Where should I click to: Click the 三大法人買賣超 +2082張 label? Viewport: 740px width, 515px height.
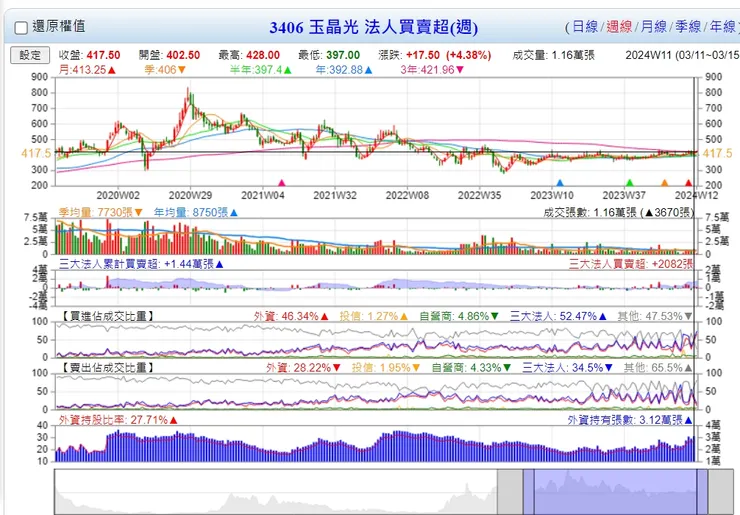tap(631, 264)
